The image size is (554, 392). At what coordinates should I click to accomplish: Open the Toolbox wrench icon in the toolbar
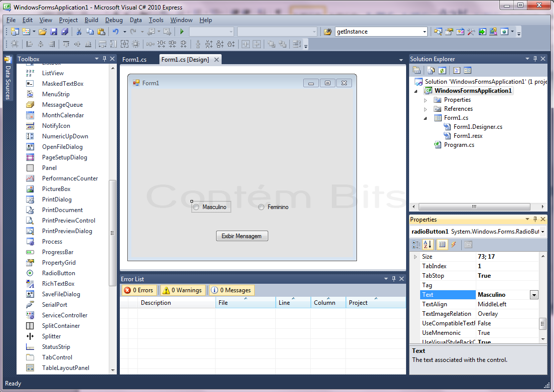tap(471, 32)
